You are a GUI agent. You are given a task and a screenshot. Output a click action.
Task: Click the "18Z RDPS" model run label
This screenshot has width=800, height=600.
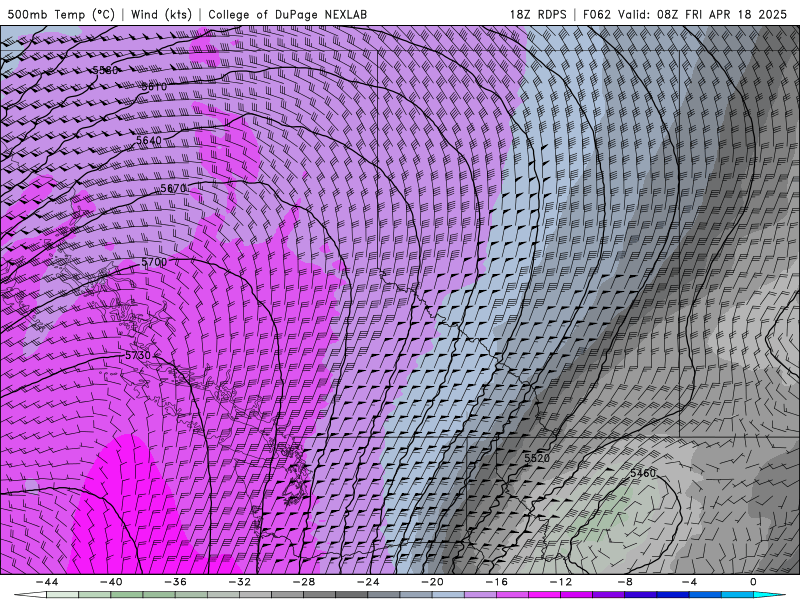coord(538,15)
